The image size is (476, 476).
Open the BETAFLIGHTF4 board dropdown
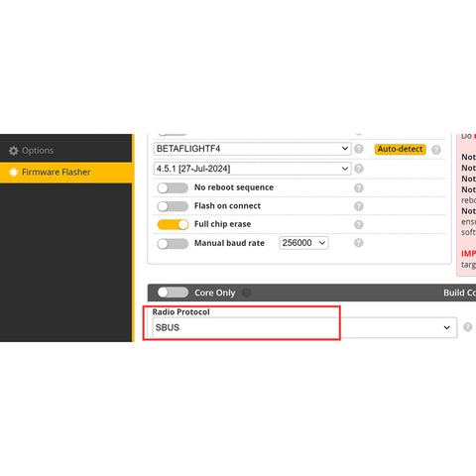coord(252,149)
